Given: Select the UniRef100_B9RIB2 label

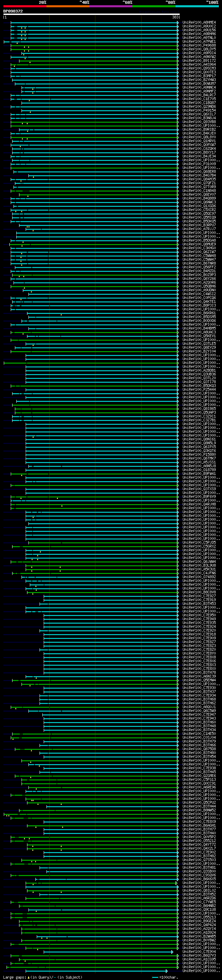Looking at the screenshot, I should click(199, 130).
